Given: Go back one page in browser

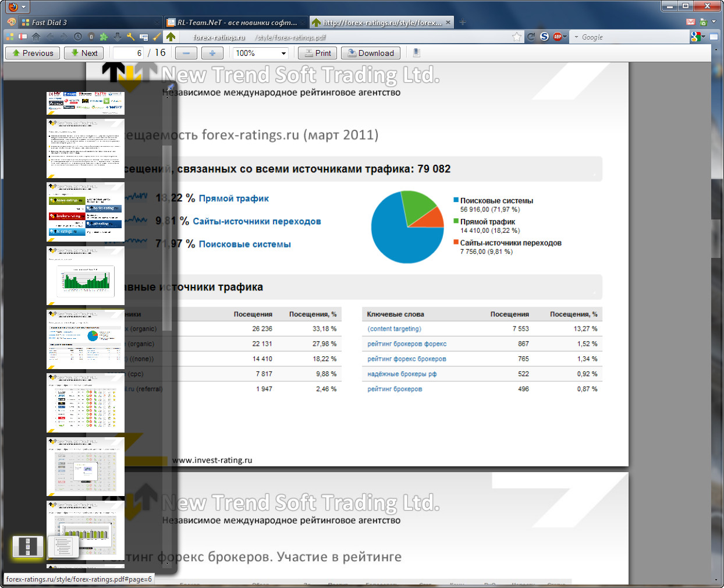Looking at the screenshot, I should [x=50, y=37].
